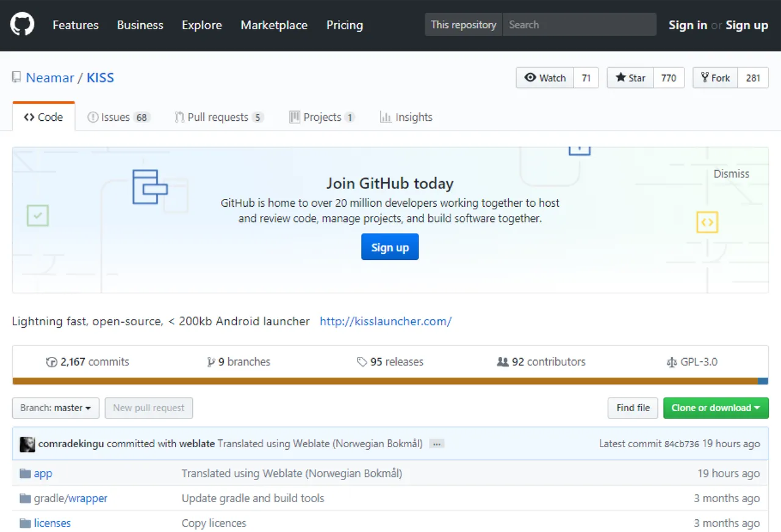This screenshot has width=781, height=532.
Task: Switch to the Issues tab
Action: [x=119, y=117]
